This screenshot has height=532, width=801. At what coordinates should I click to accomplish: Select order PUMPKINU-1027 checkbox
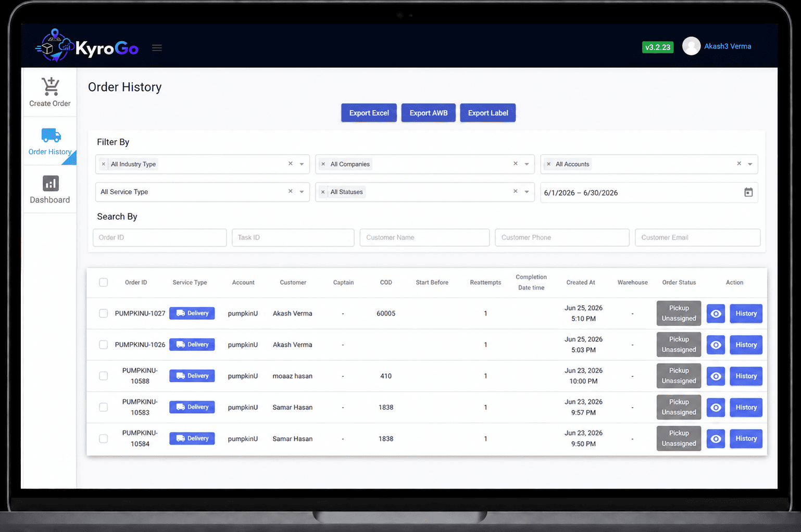[x=104, y=313]
